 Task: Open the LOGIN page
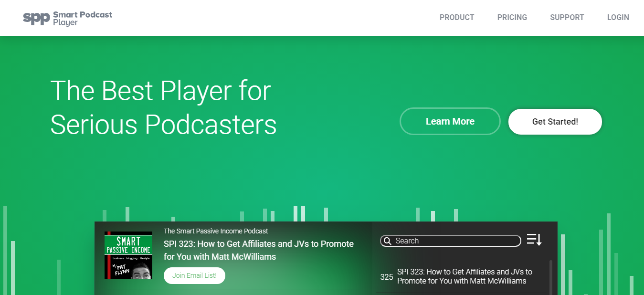(618, 18)
